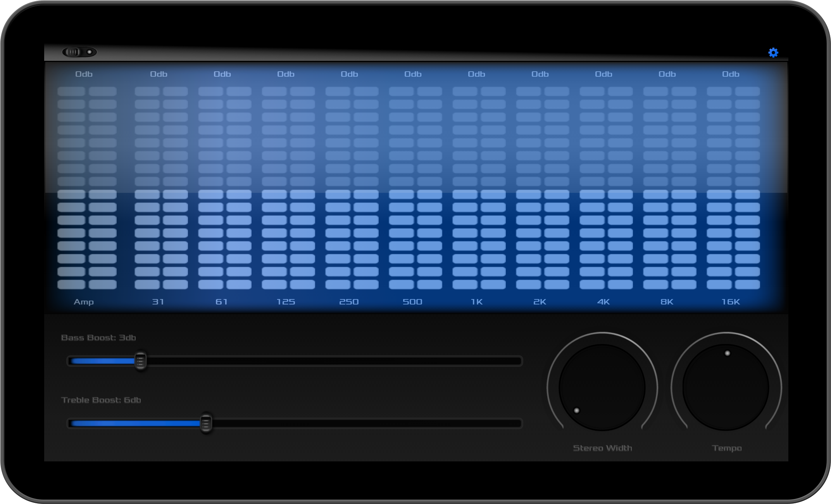This screenshot has height=504, width=831.
Task: Click the 500 frequency label
Action: click(x=413, y=302)
